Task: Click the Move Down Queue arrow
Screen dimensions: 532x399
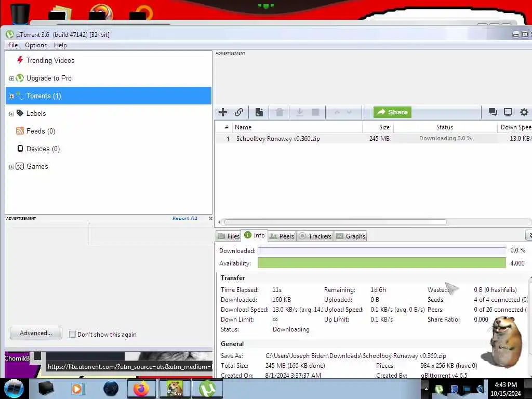Action: tap(349, 112)
